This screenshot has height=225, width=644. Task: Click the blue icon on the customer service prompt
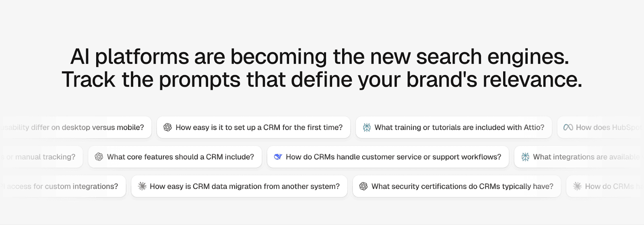click(278, 157)
